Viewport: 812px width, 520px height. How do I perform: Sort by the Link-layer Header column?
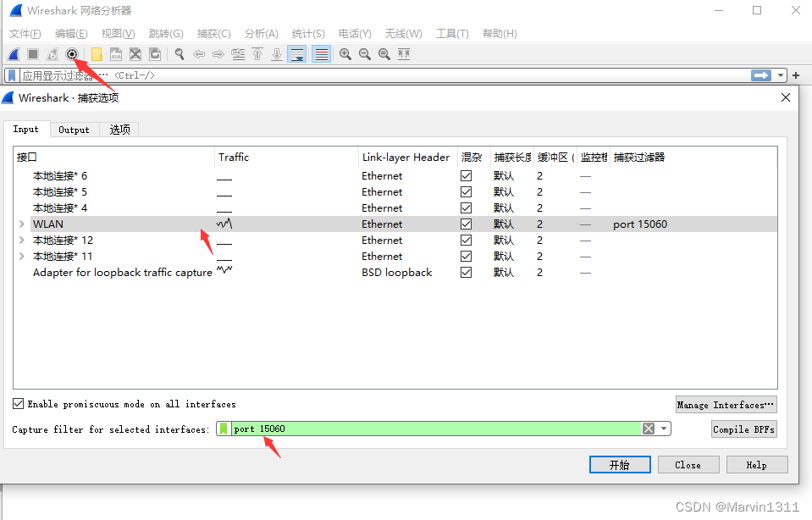click(406, 157)
